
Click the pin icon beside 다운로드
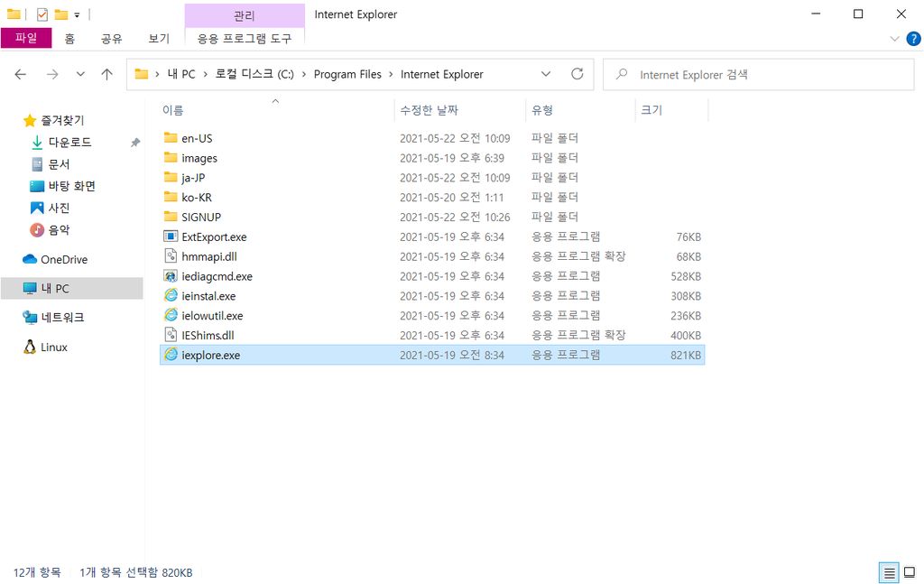point(135,143)
